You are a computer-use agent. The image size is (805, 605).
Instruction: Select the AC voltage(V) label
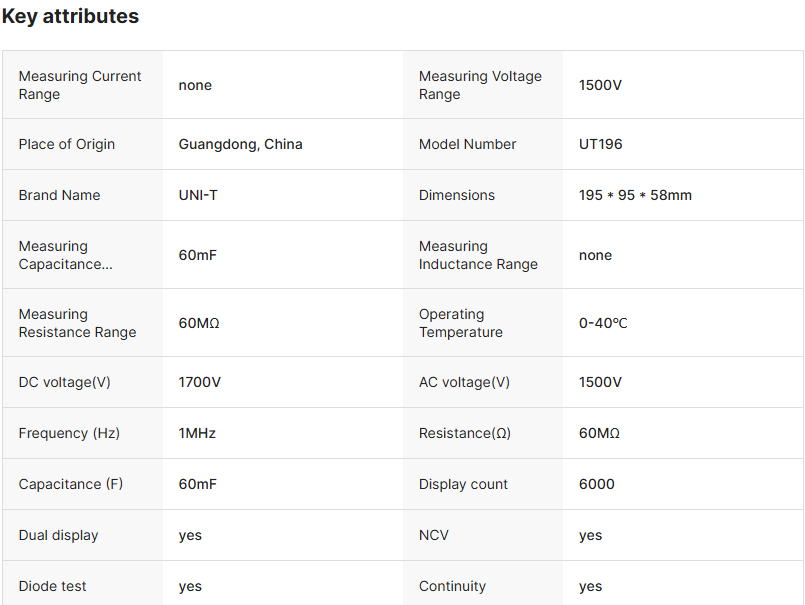(464, 382)
